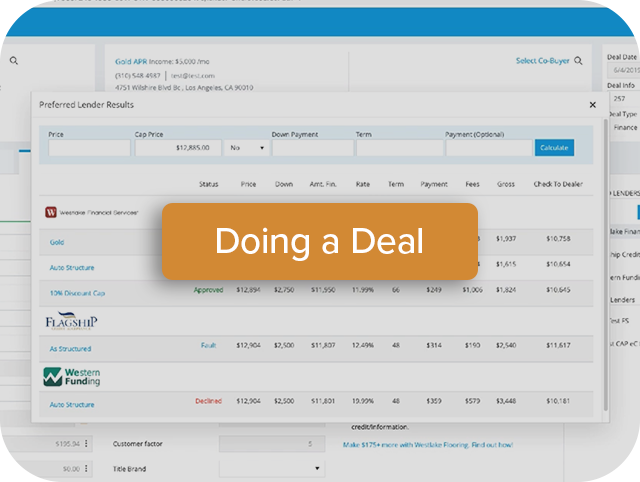Image resolution: width=640 pixels, height=482 pixels.
Task: Click the search magnifier icon at top left
Action: (14, 61)
